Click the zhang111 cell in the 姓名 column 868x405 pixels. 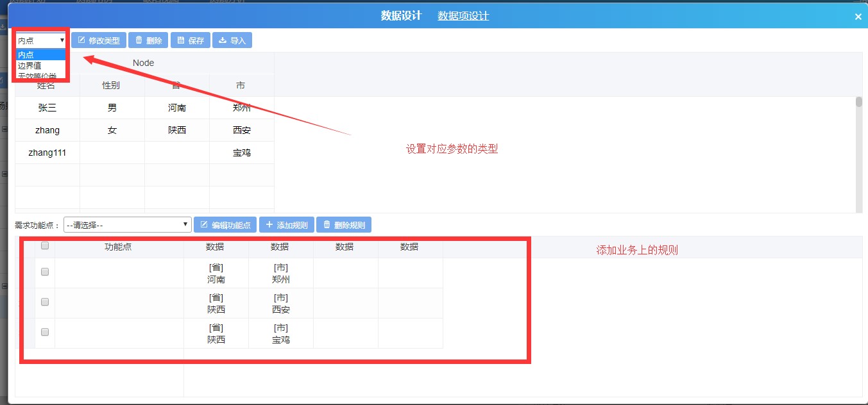coord(47,153)
